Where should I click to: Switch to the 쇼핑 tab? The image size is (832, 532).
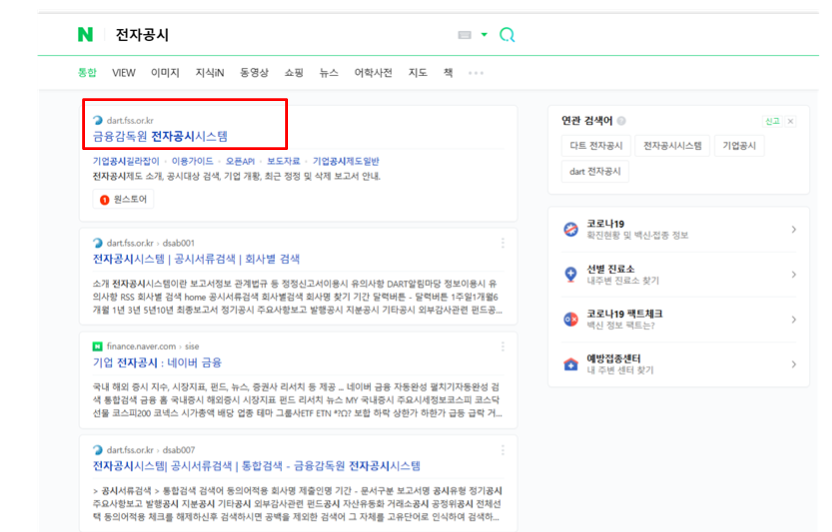tap(293, 73)
